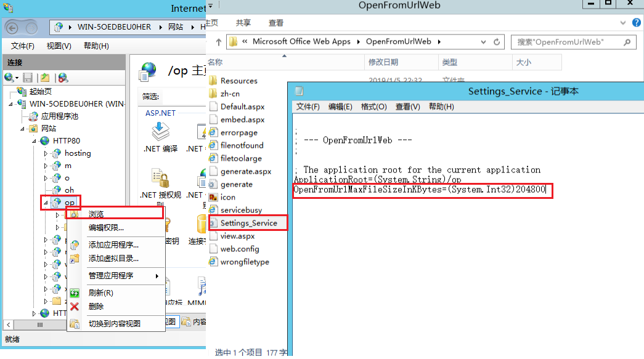Open Notepad 格式(O) menu

point(373,107)
